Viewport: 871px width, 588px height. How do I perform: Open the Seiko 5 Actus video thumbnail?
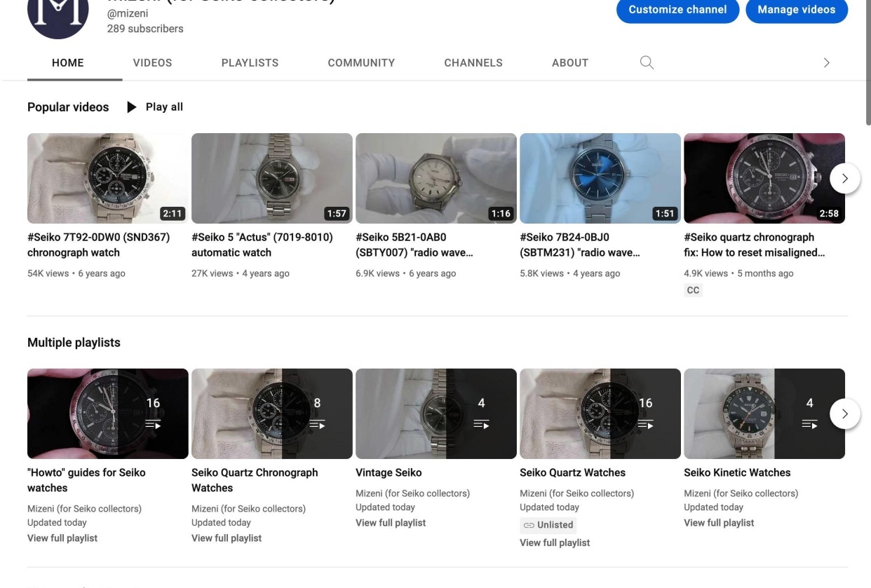tap(272, 178)
